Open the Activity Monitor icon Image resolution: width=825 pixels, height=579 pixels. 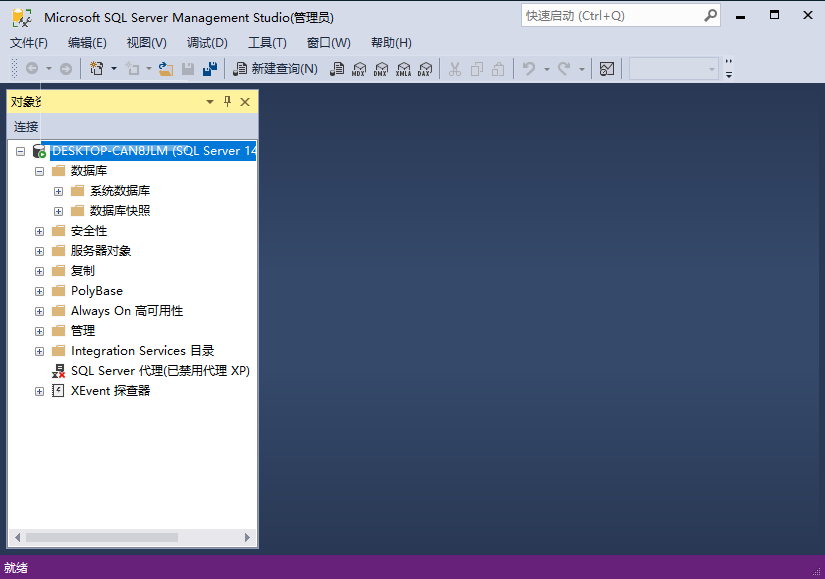click(607, 68)
